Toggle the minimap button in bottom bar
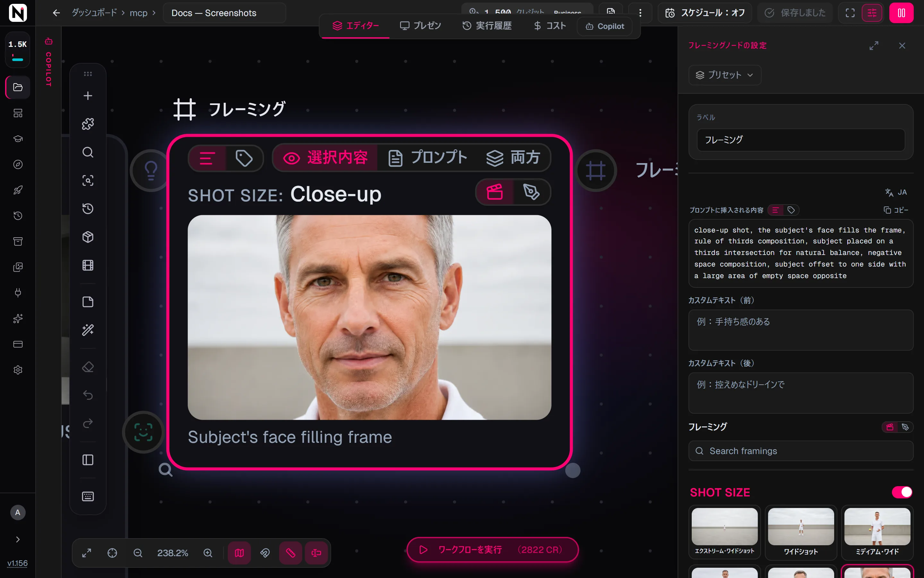924x578 pixels. 239,553
